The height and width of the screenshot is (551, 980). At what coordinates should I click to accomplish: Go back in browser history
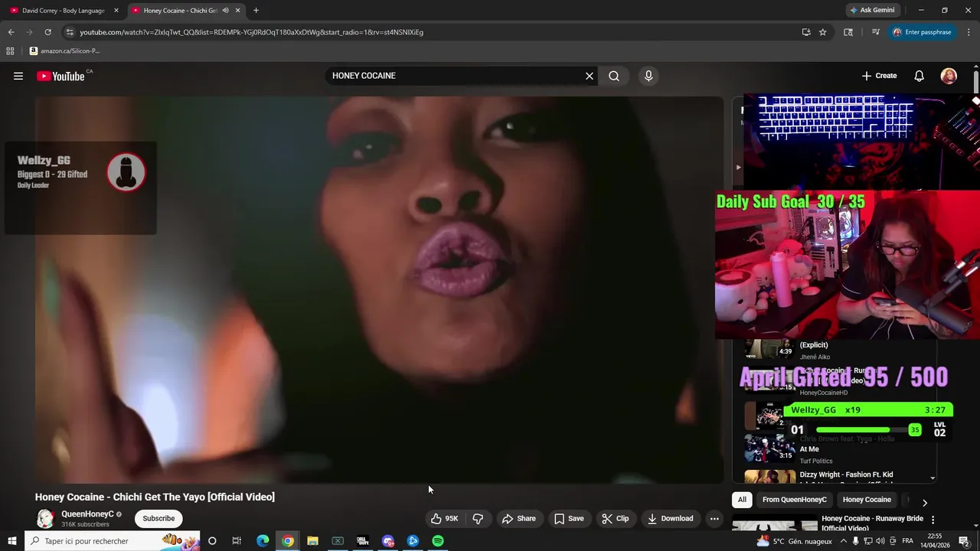(x=11, y=32)
